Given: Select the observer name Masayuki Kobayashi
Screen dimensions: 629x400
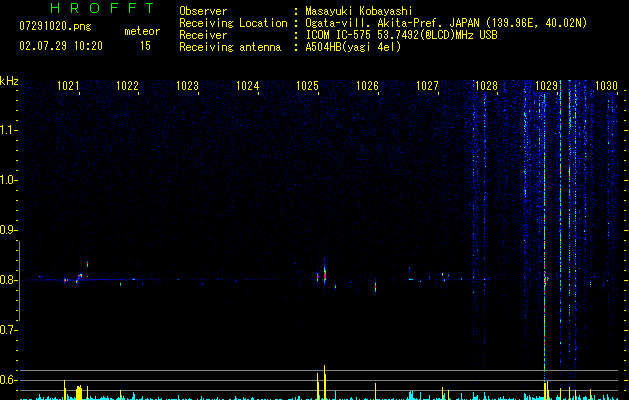Looking at the screenshot, I should pos(359,11).
